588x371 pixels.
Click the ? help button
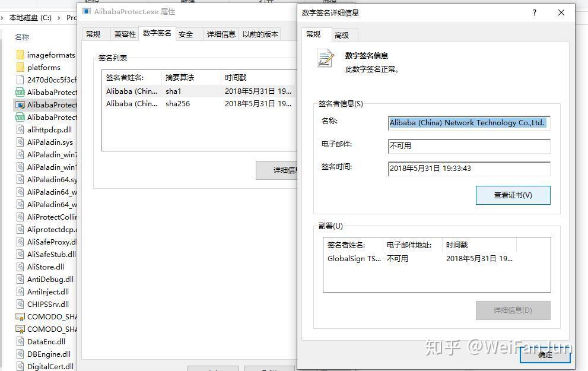(x=535, y=12)
